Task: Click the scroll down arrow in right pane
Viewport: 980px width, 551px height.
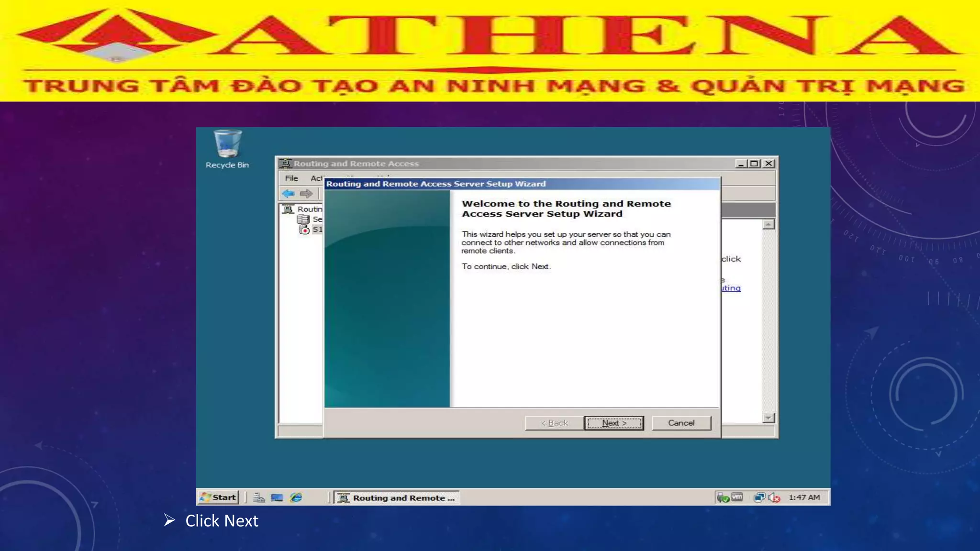Action: point(768,418)
